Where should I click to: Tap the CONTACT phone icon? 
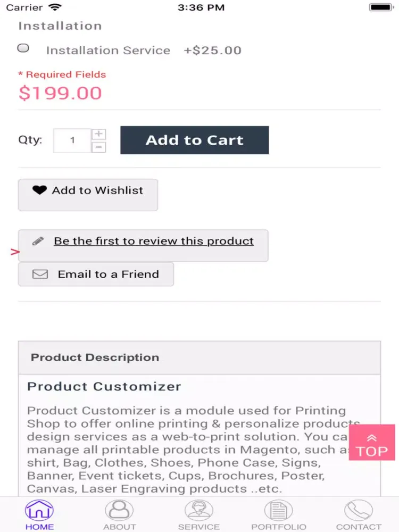pos(359,511)
